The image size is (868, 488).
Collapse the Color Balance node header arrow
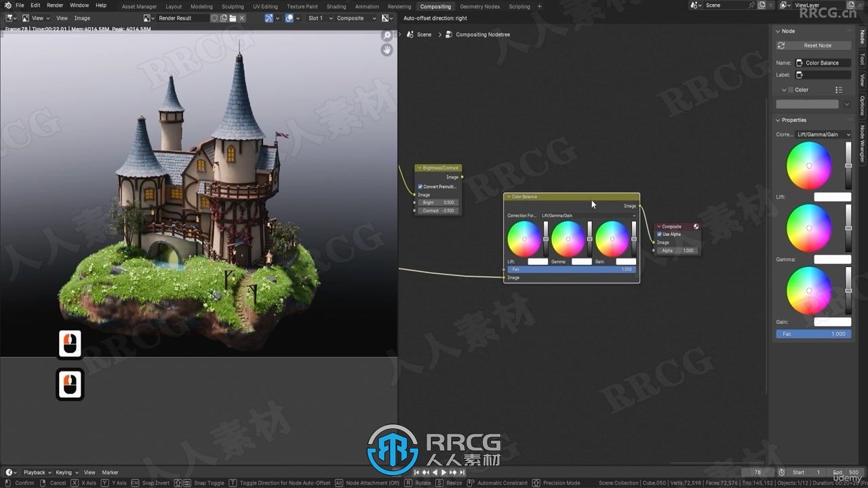(509, 197)
